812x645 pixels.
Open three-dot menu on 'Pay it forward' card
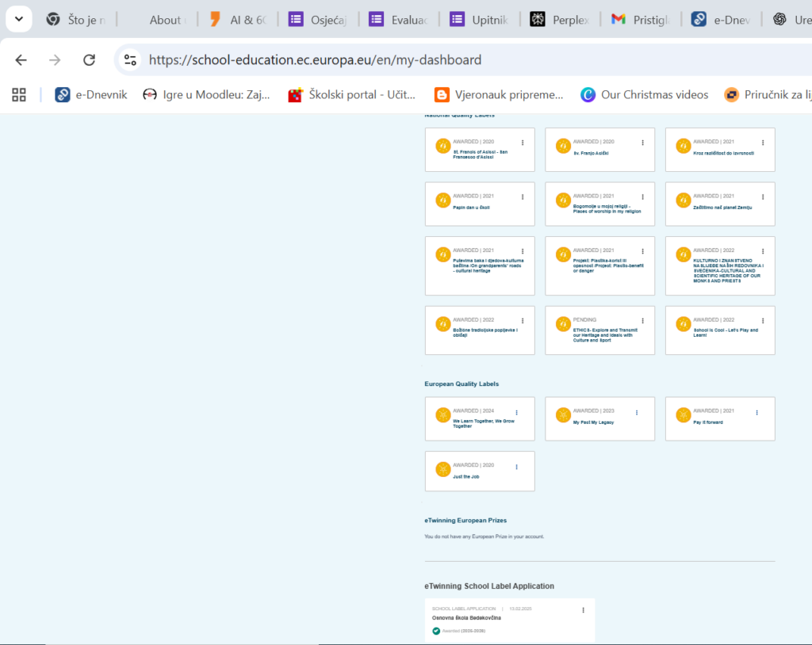coord(756,413)
